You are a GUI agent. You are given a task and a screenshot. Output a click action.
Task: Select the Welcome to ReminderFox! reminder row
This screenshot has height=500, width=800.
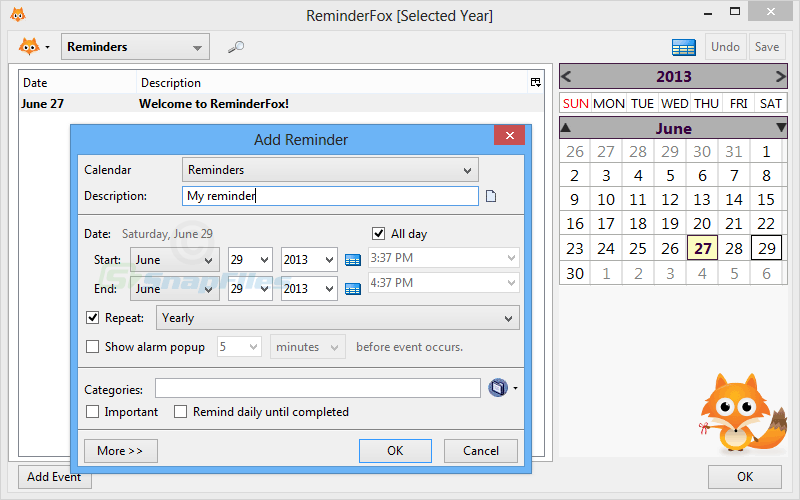281,104
